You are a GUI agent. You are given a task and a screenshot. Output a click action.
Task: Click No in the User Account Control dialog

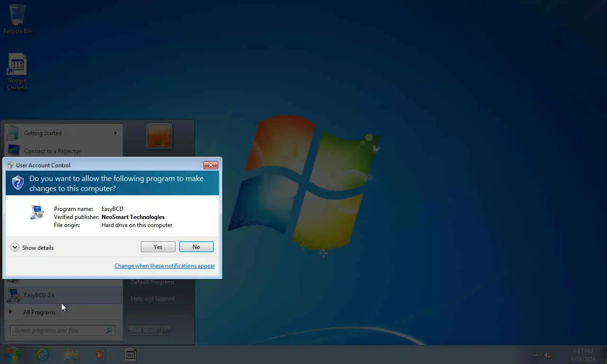[x=196, y=247]
